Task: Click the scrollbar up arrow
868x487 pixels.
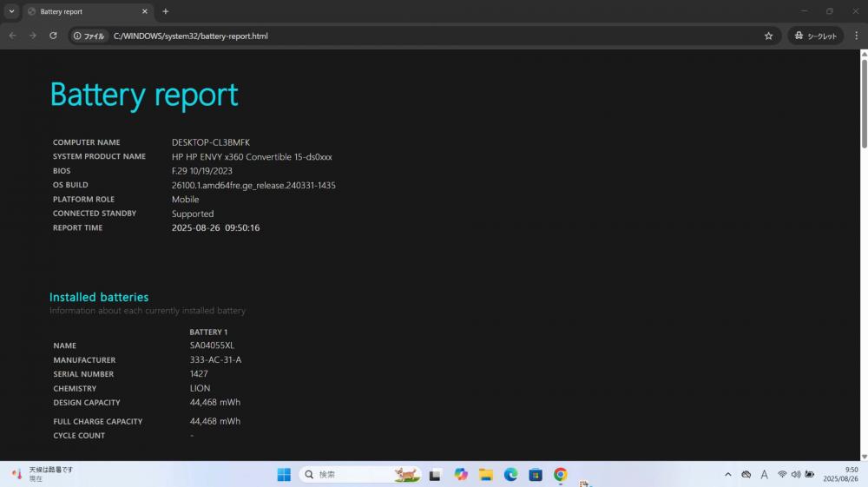Action: 864,54
